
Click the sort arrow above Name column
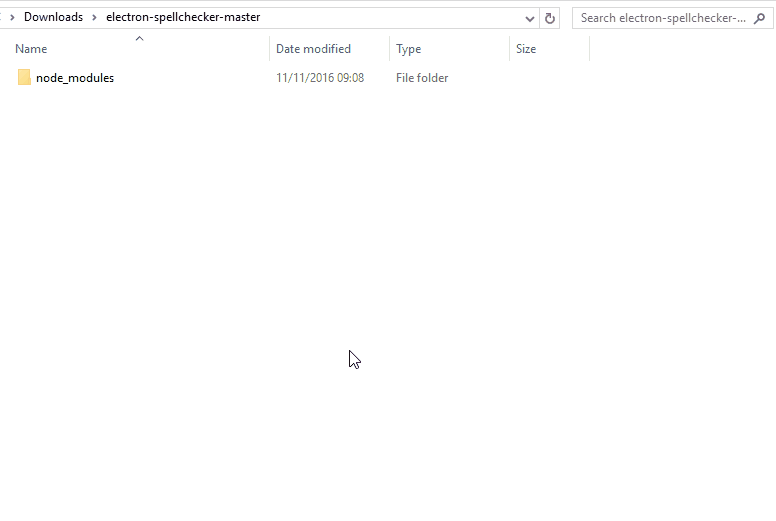140,39
